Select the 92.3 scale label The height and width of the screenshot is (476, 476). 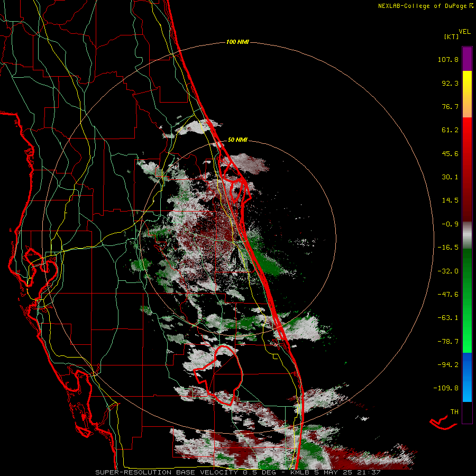[x=450, y=83]
